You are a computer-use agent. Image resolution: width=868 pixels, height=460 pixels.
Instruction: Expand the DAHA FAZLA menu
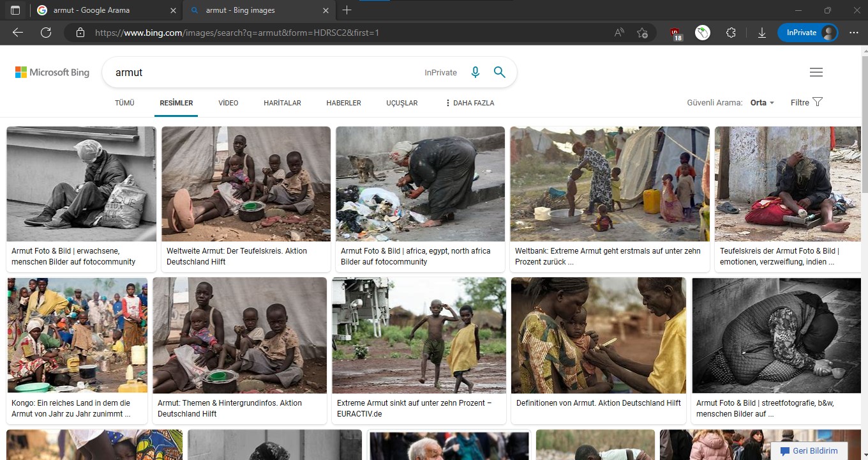(x=470, y=103)
